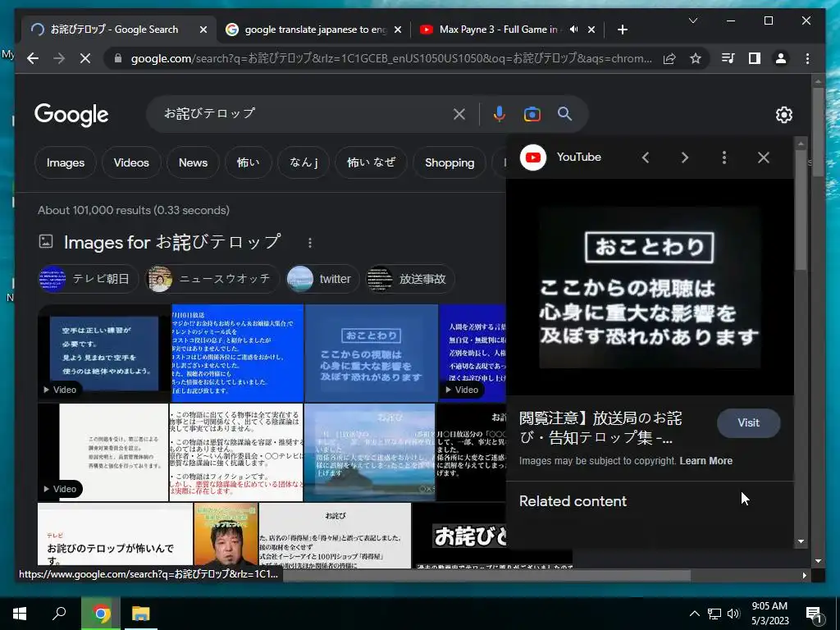Choose the 放送事故 image filter chip
840x630 pixels.
pos(410,279)
